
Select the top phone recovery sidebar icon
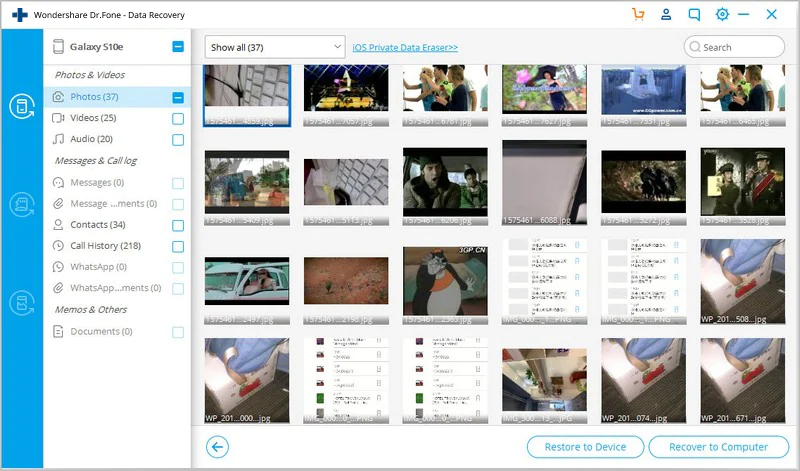tap(21, 106)
